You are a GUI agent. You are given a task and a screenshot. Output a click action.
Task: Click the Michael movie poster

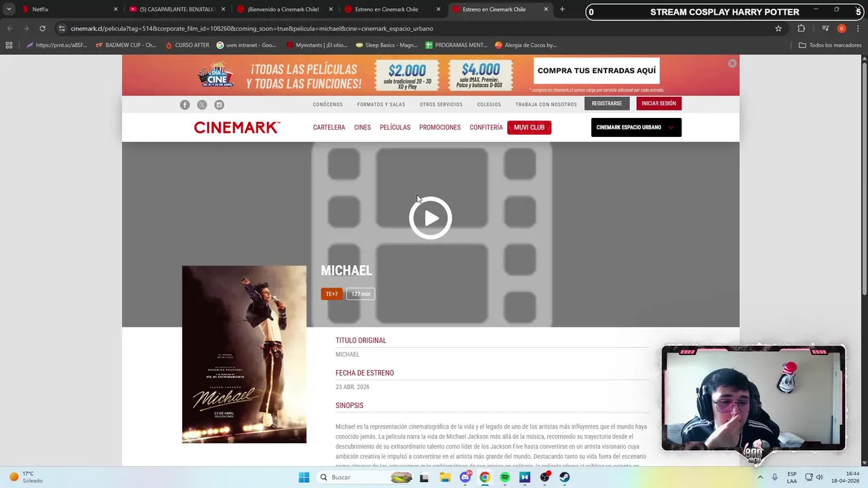[244, 354]
